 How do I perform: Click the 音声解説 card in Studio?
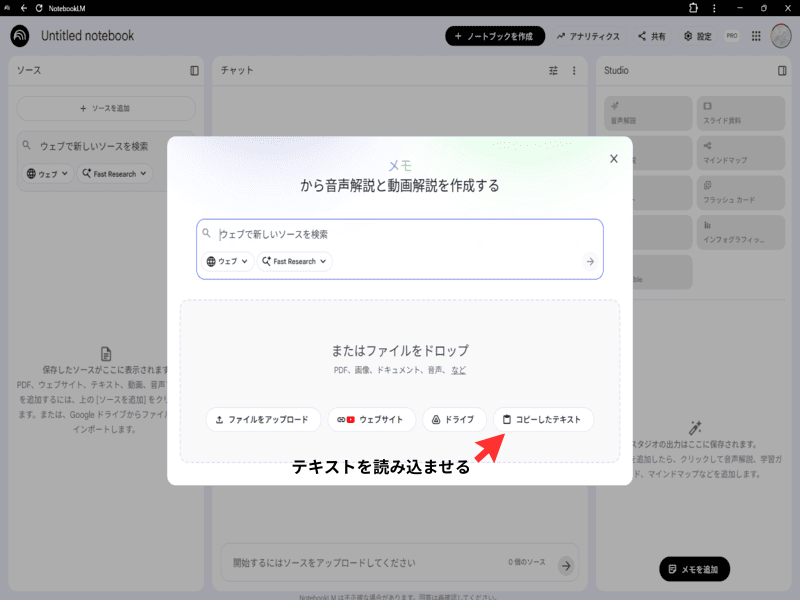648,113
